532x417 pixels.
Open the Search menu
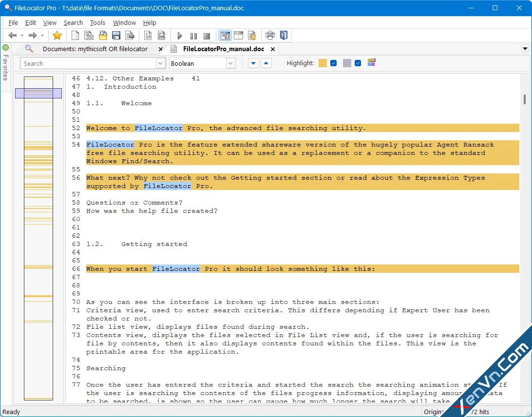tap(73, 23)
